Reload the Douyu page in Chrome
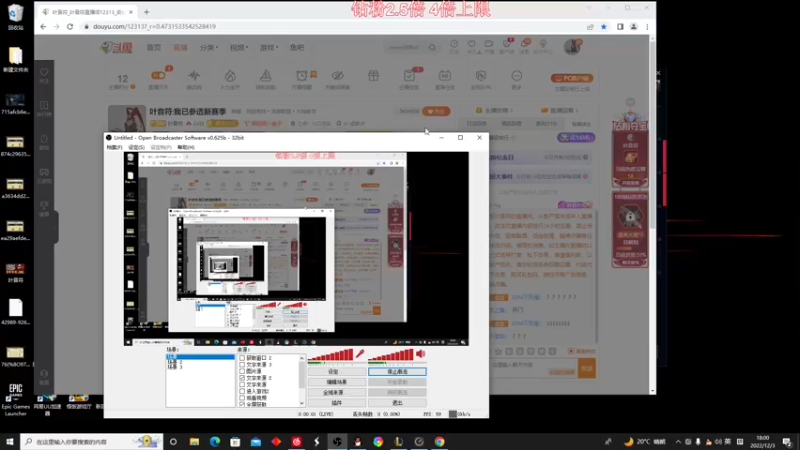The width and height of the screenshot is (800, 450). (70, 27)
